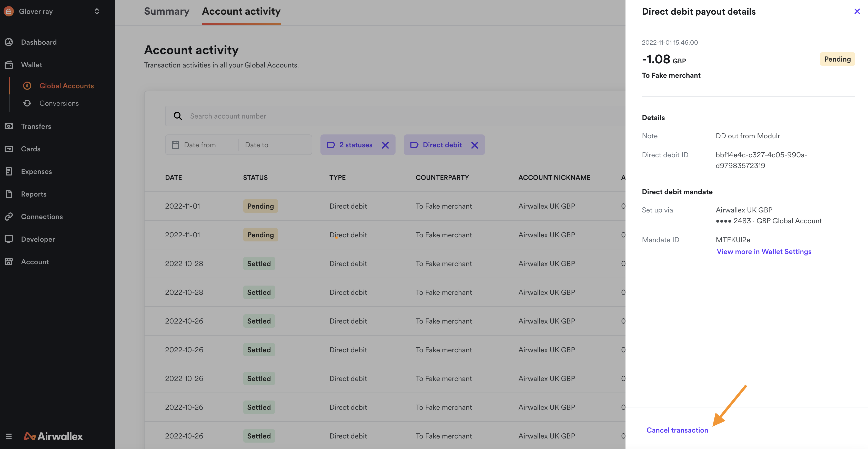Go to Global Accounts
This screenshot has width=868, height=449.
coord(67,86)
